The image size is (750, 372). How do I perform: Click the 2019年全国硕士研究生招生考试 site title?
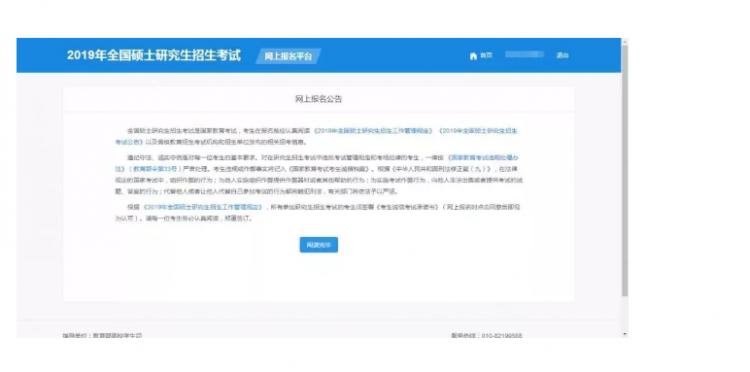(154, 55)
